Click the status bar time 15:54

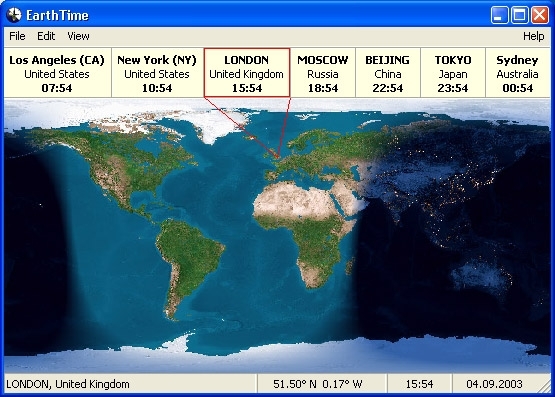[419, 384]
